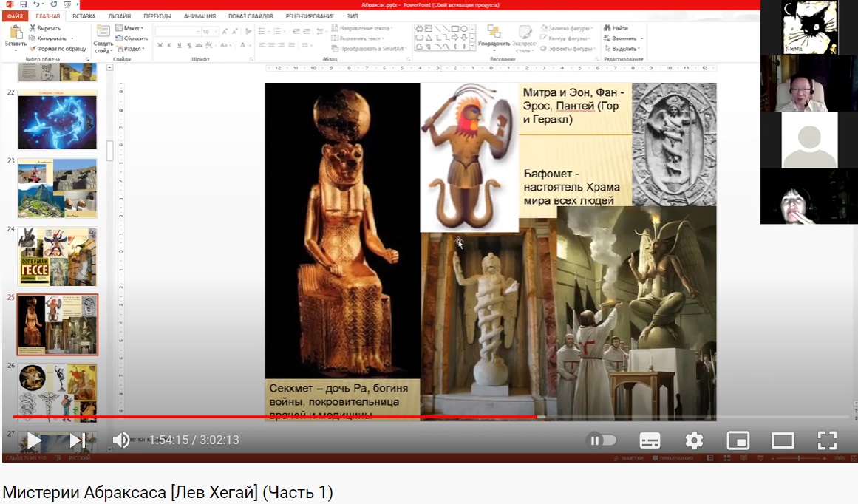858x504 pixels.
Task: Switch to miniplayer mode
Action: pyautogui.click(x=738, y=440)
